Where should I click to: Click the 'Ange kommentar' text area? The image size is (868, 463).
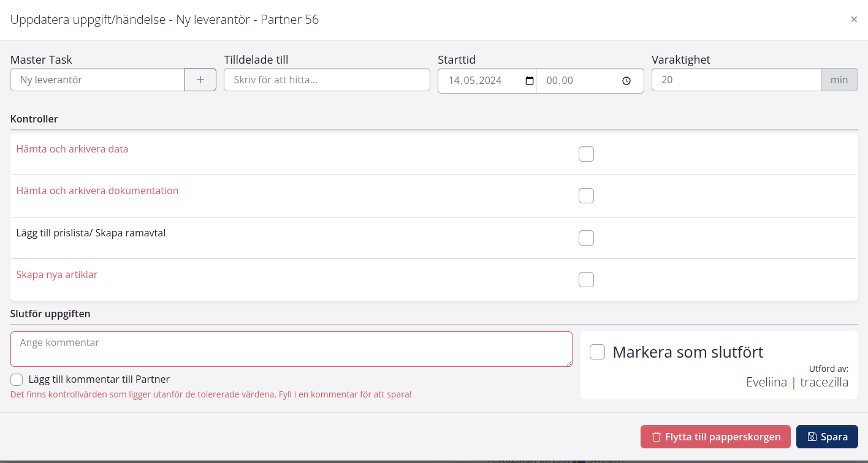click(x=291, y=349)
